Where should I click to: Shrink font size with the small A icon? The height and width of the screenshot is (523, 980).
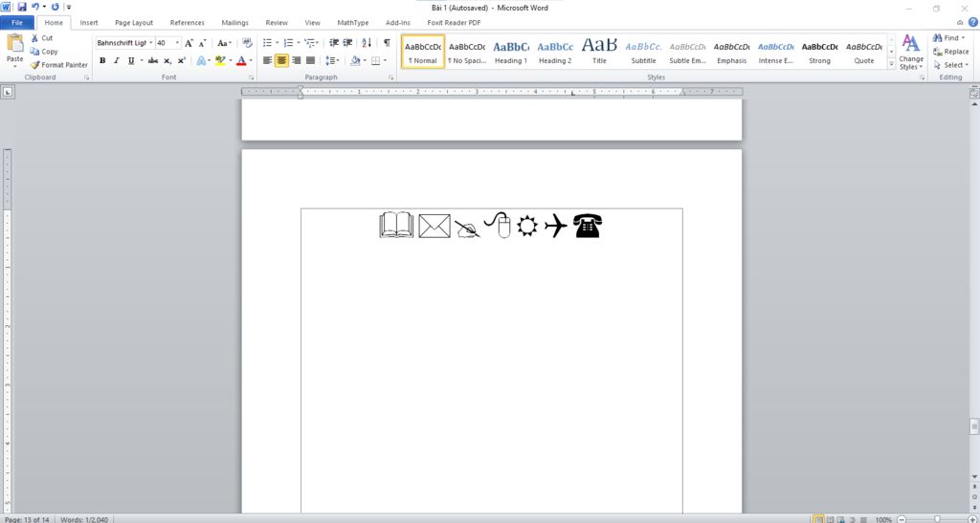tap(202, 43)
